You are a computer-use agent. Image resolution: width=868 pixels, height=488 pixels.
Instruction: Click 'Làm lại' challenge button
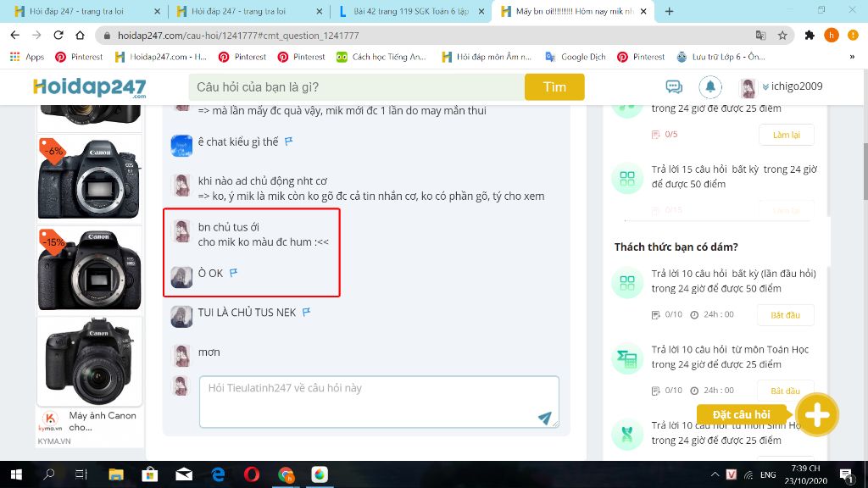point(786,135)
